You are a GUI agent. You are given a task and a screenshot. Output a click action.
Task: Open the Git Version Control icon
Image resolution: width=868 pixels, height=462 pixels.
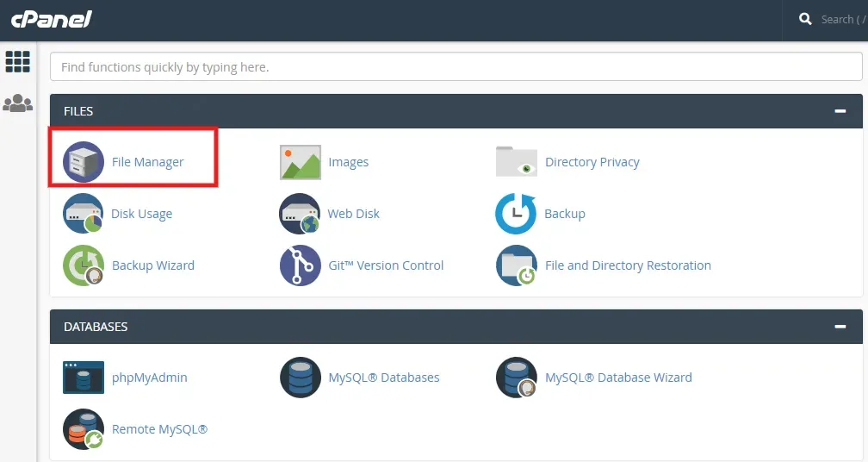click(x=300, y=265)
